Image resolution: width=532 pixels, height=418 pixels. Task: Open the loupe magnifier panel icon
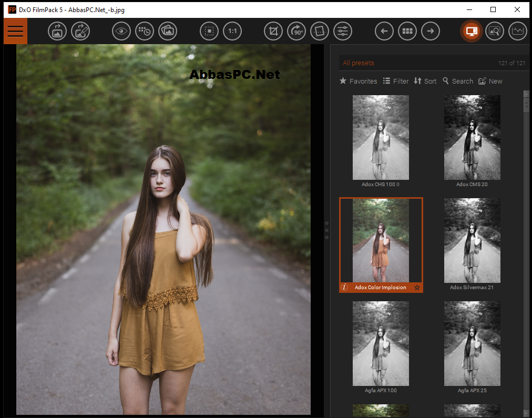(x=494, y=31)
